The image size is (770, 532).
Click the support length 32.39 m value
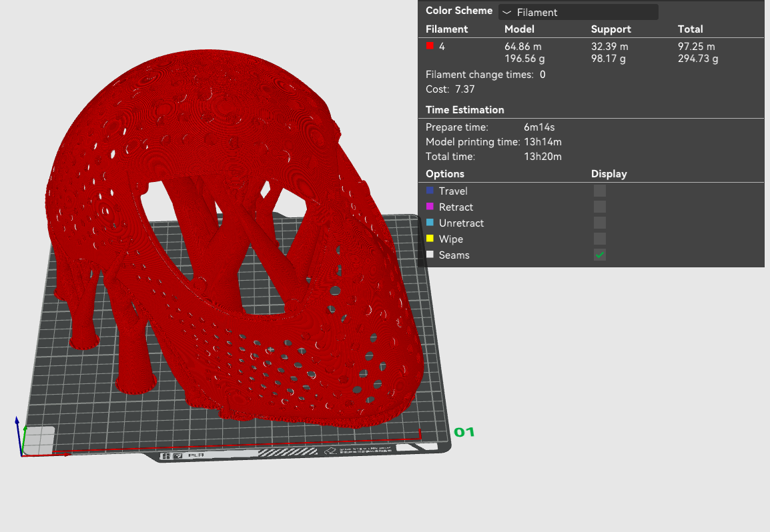coord(609,47)
